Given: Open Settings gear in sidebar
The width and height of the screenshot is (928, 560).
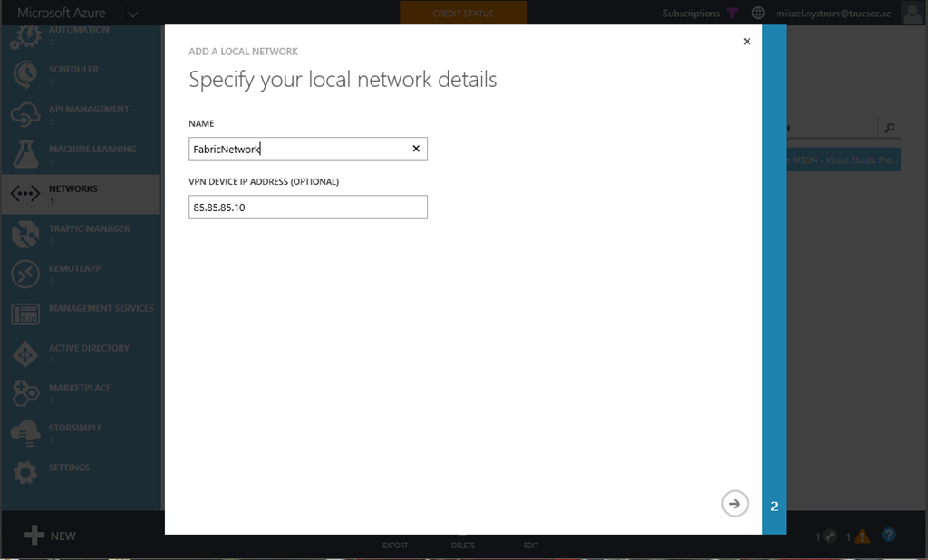Looking at the screenshot, I should [x=25, y=472].
